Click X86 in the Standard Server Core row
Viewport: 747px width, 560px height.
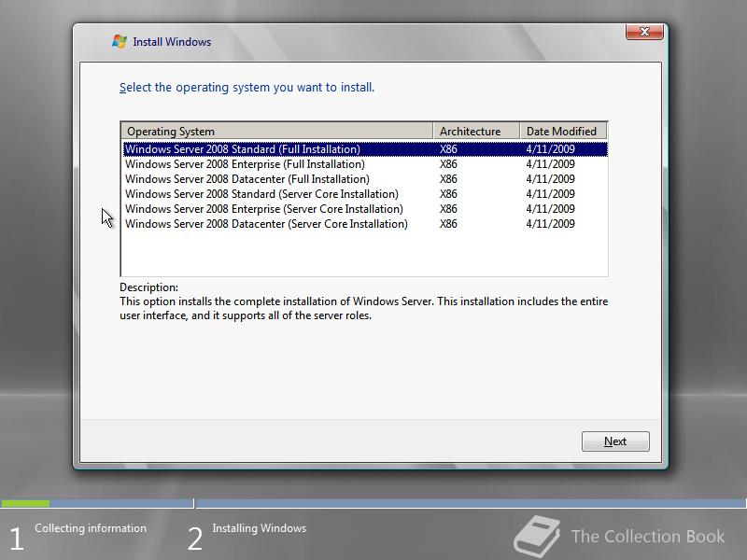point(448,194)
